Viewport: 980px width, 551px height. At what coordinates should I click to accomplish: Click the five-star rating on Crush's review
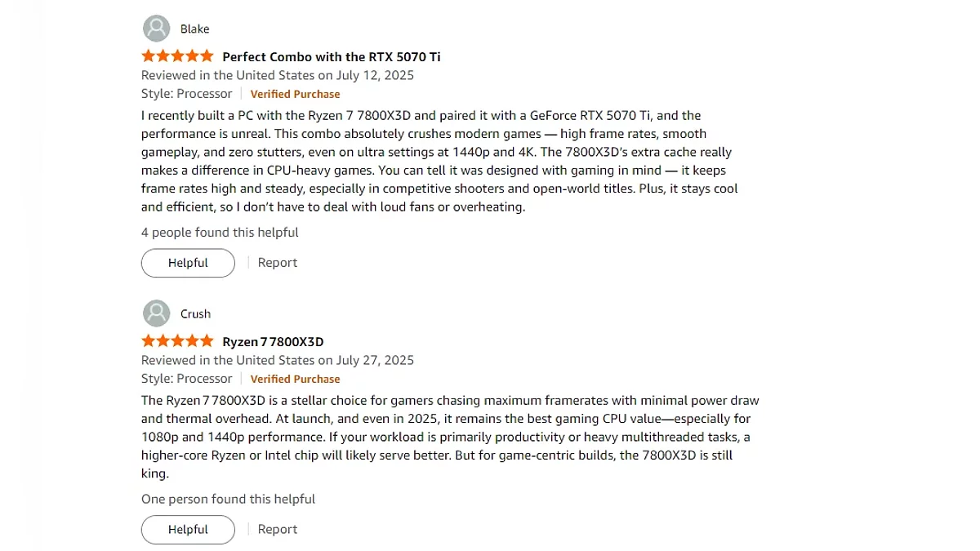tap(177, 341)
